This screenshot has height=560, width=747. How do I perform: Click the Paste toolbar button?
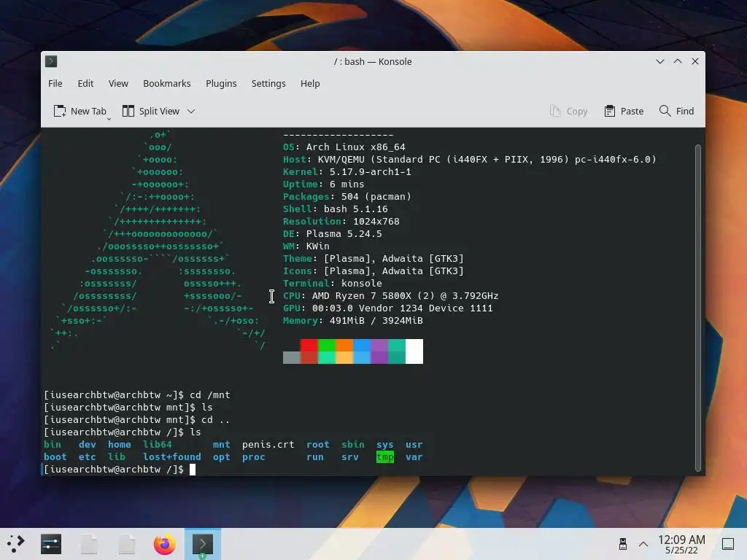coord(624,111)
